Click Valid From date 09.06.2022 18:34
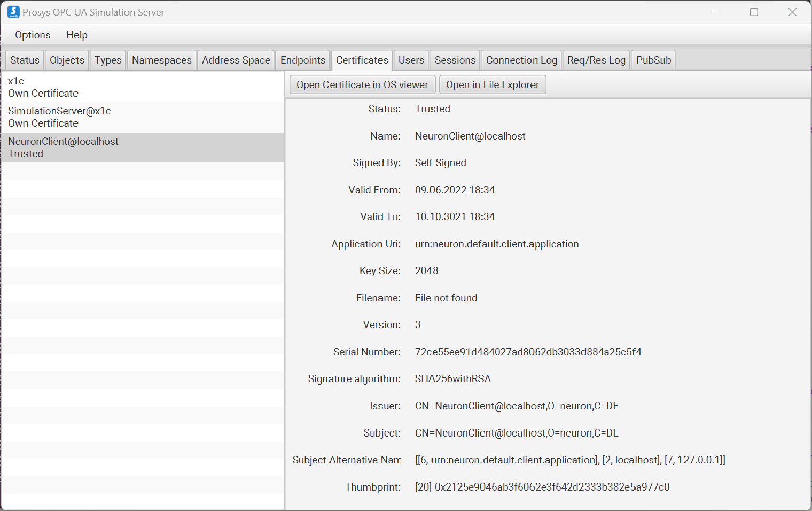 (455, 190)
